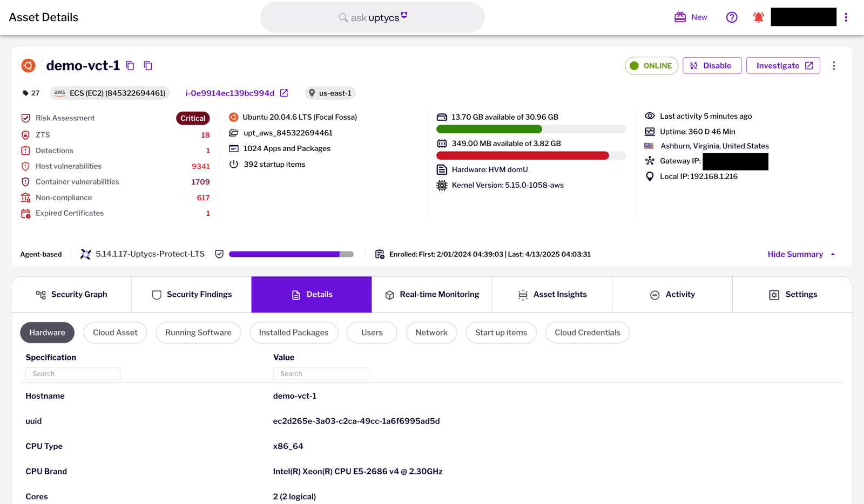Click the upt_aws folder icon
The height and width of the screenshot is (504, 864).
click(x=234, y=133)
